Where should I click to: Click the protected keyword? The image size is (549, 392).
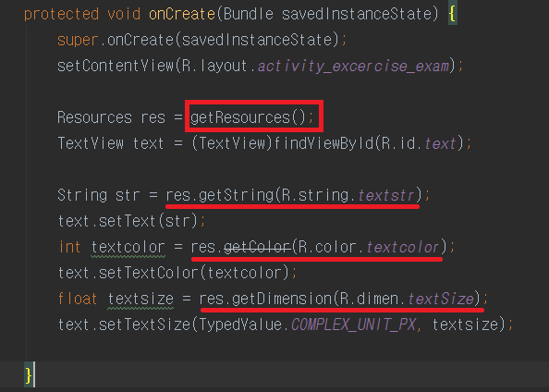[x=62, y=15]
